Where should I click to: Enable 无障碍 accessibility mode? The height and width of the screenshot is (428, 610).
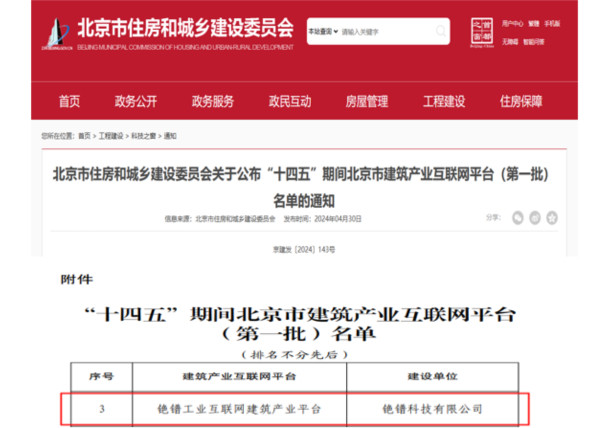point(510,42)
